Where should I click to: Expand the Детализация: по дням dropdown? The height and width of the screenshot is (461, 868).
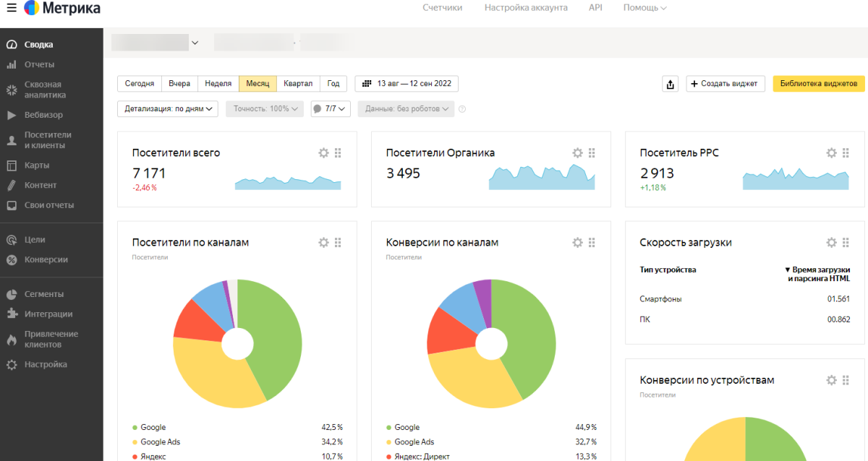[167, 108]
